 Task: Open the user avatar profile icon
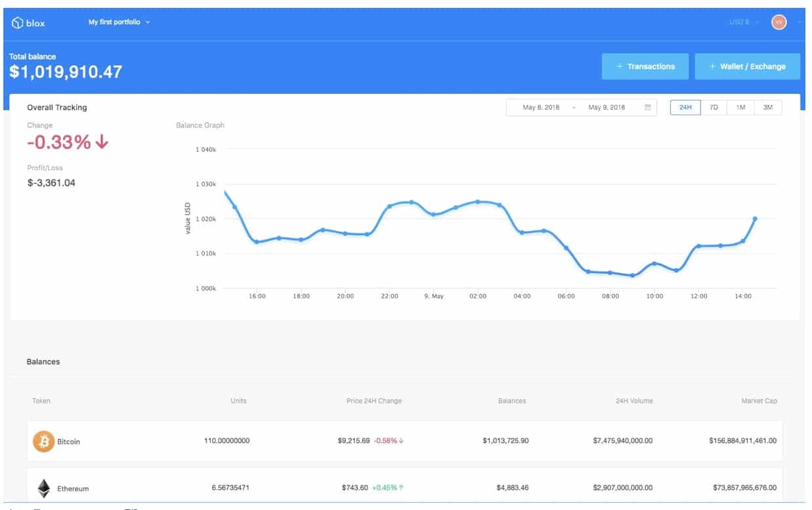pos(779,22)
